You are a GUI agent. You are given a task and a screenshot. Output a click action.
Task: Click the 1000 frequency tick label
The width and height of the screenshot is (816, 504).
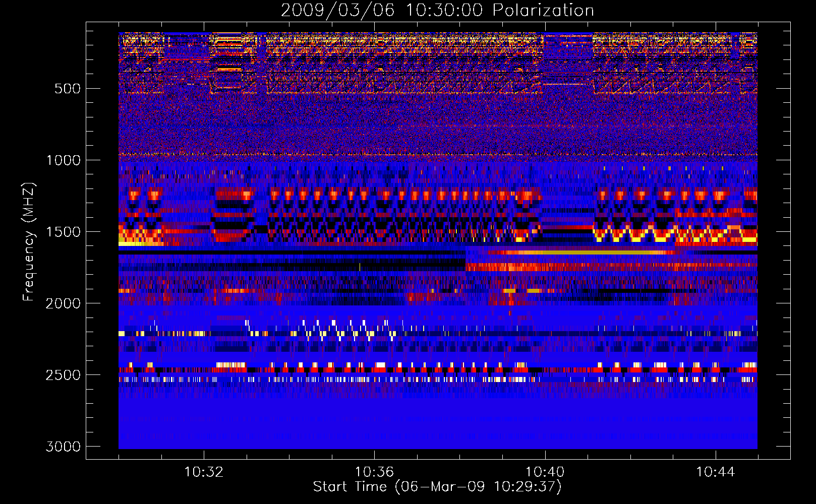click(x=64, y=160)
